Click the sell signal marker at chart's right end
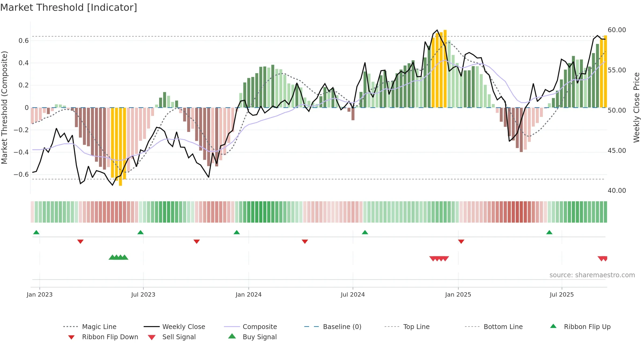 point(603,259)
